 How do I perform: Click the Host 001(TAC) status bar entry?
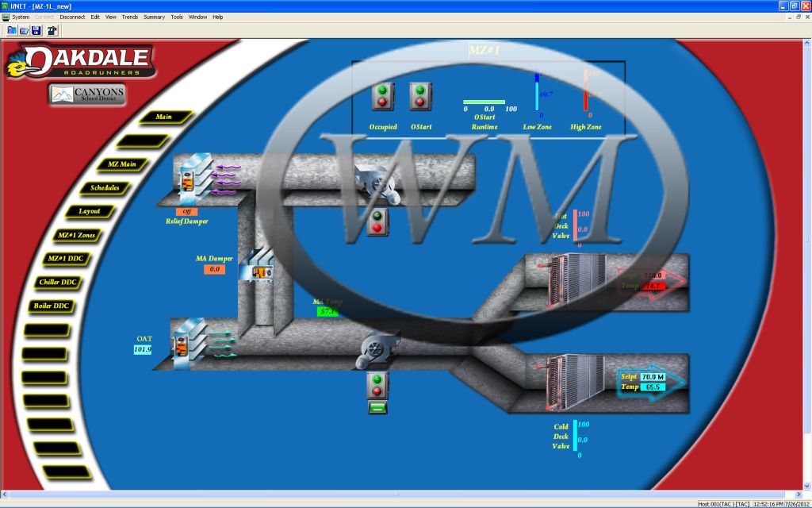coord(723,504)
